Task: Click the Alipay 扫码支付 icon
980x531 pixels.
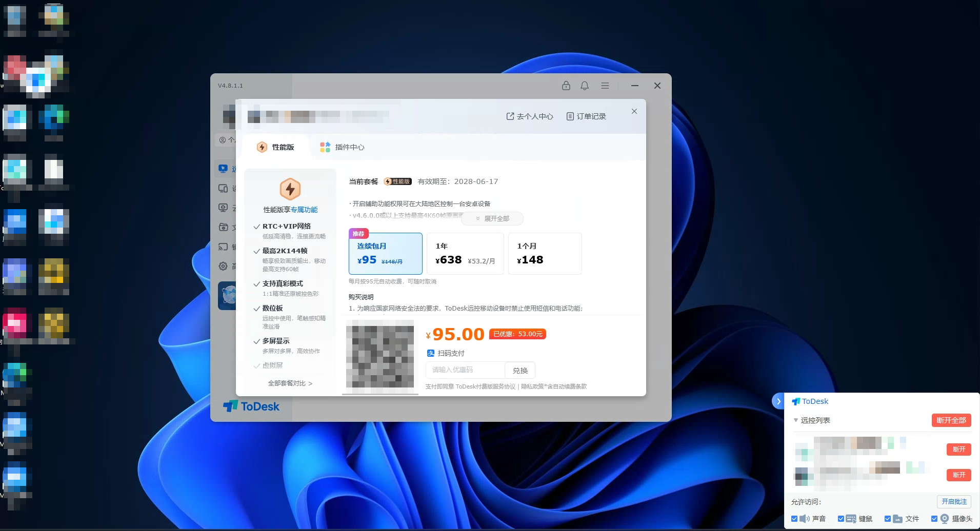Action: (x=431, y=353)
